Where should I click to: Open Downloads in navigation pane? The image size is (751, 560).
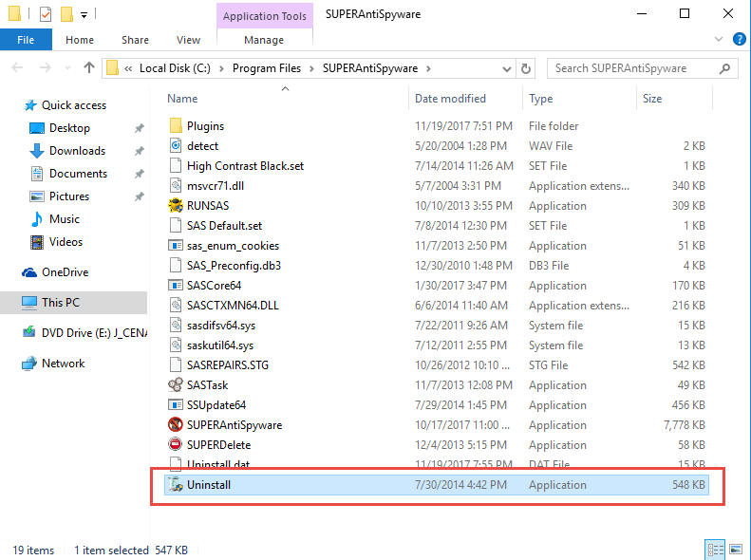77,151
